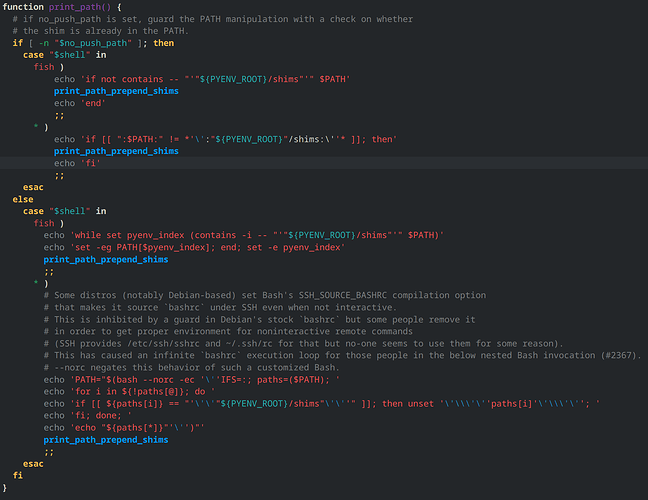Click the final 'fi' keyword line
The width and height of the screenshot is (648, 500).
tap(18, 476)
